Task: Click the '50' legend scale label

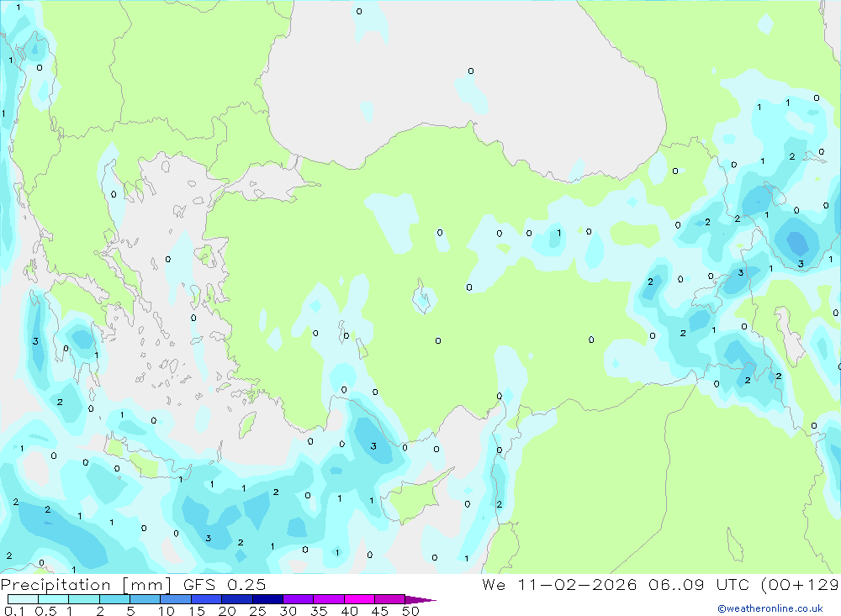Action: (410, 611)
